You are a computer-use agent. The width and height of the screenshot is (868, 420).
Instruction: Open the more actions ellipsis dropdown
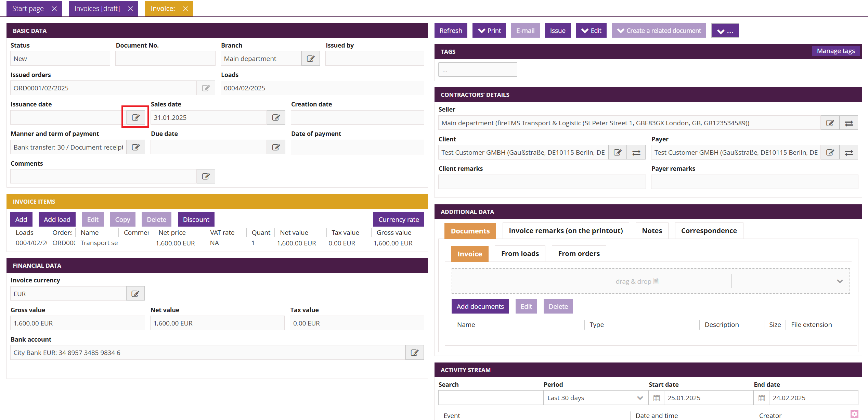725,31
